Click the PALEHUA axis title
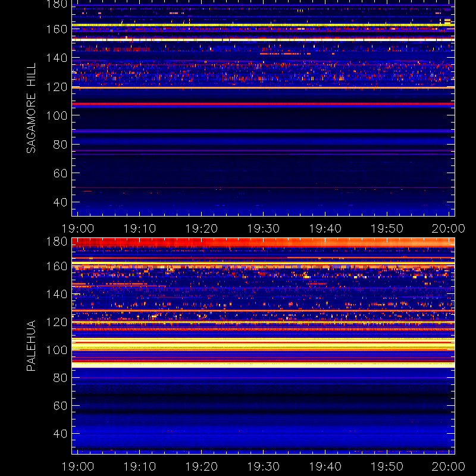Image resolution: width=476 pixels, height=476 pixels. (31, 346)
